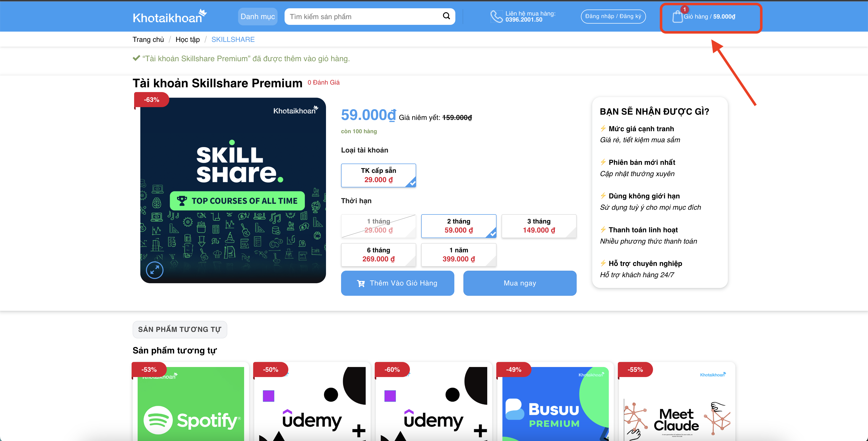868x441 pixels.
Task: Click Đăng nhập / Đăng ký button
Action: pos(613,16)
